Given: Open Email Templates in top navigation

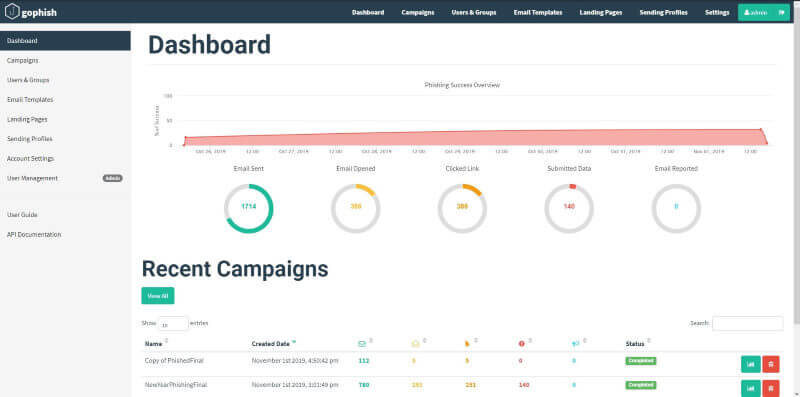Looking at the screenshot, I should (538, 12).
